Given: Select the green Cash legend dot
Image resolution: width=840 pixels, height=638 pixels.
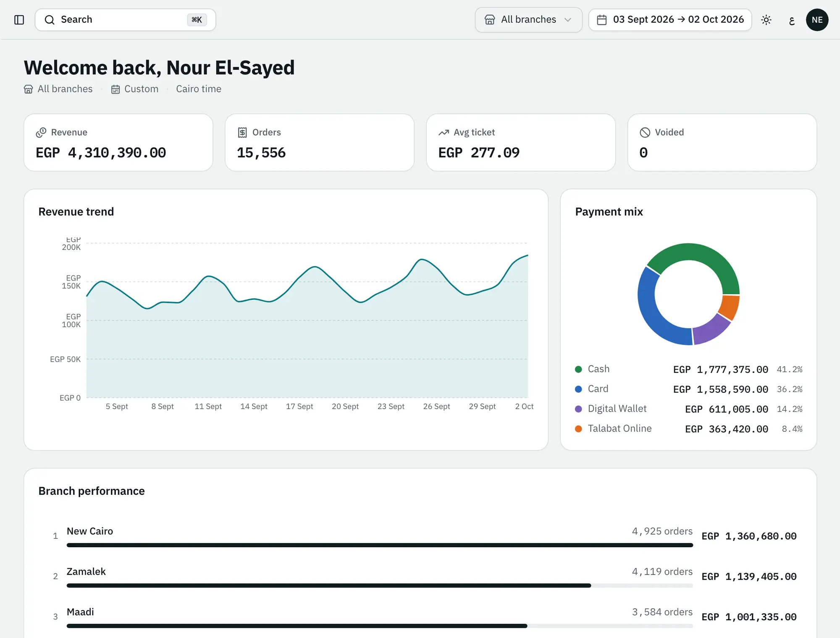Looking at the screenshot, I should (x=578, y=369).
